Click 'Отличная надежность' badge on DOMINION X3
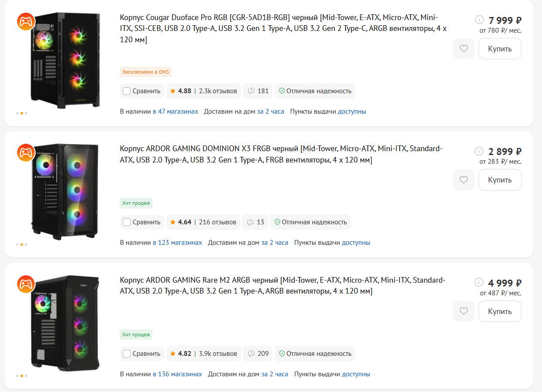The image size is (542, 392). coord(310,222)
